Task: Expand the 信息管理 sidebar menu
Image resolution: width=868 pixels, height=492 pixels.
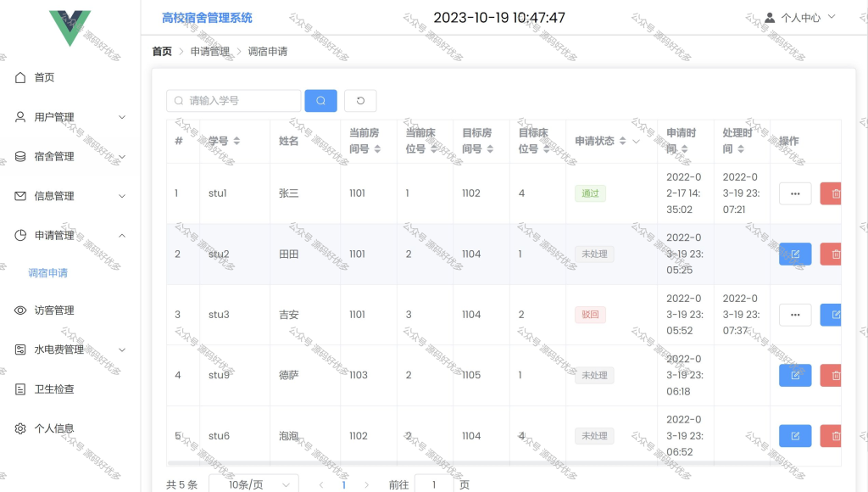Action: pyautogui.click(x=70, y=196)
